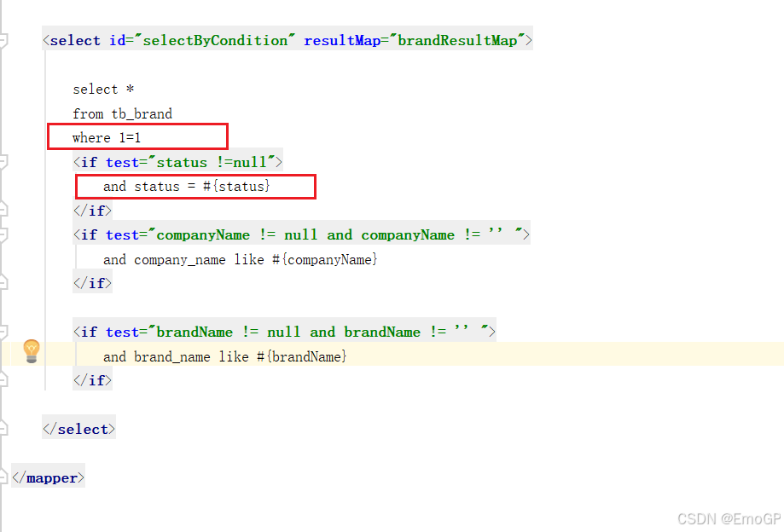
Task: Click the "#{brandName}" parameter
Action: [301, 356]
